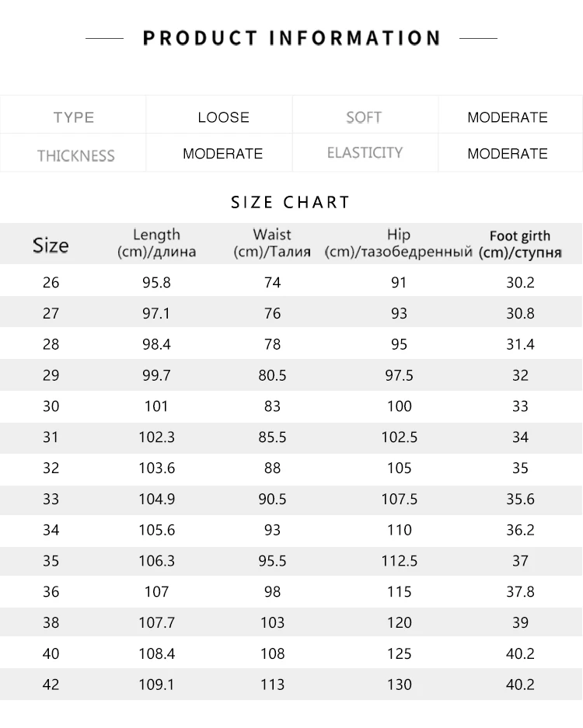Image resolution: width=583 pixels, height=728 pixels.
Task: Select the Foot girth column header
Action: 520,244
